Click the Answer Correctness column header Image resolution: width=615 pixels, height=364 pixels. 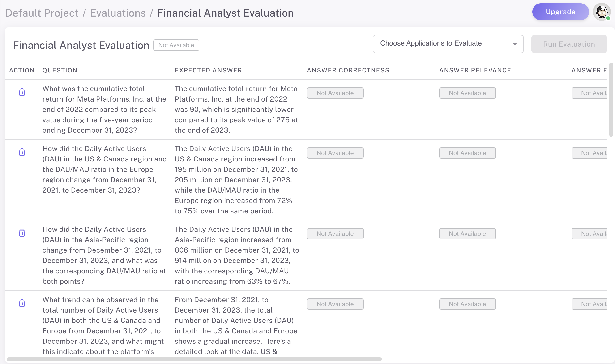(x=348, y=70)
